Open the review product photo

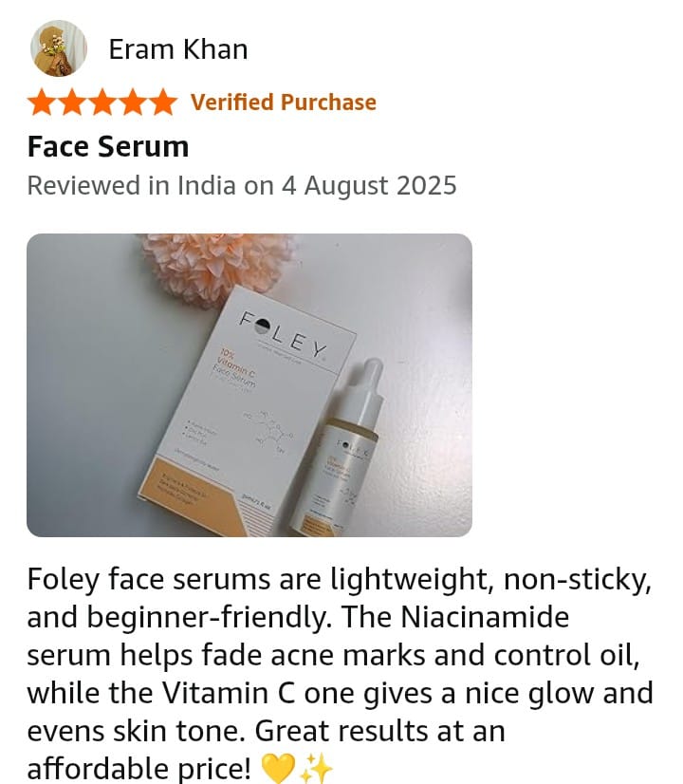(x=249, y=385)
